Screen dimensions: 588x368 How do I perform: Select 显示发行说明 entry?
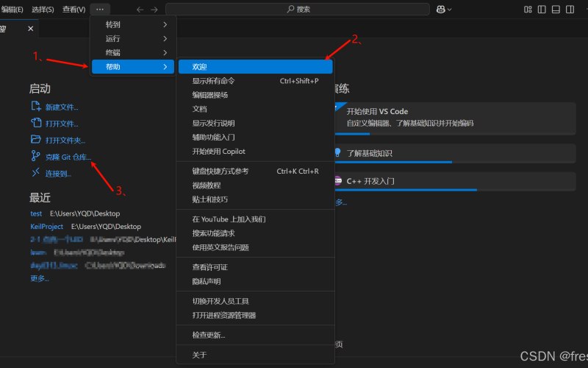[x=255, y=123]
